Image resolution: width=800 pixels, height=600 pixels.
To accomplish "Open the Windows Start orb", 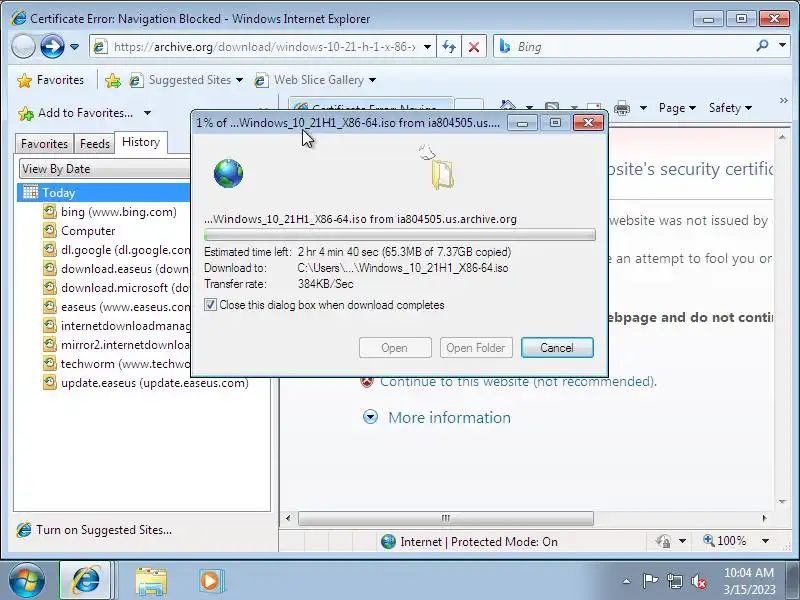I will (26, 581).
